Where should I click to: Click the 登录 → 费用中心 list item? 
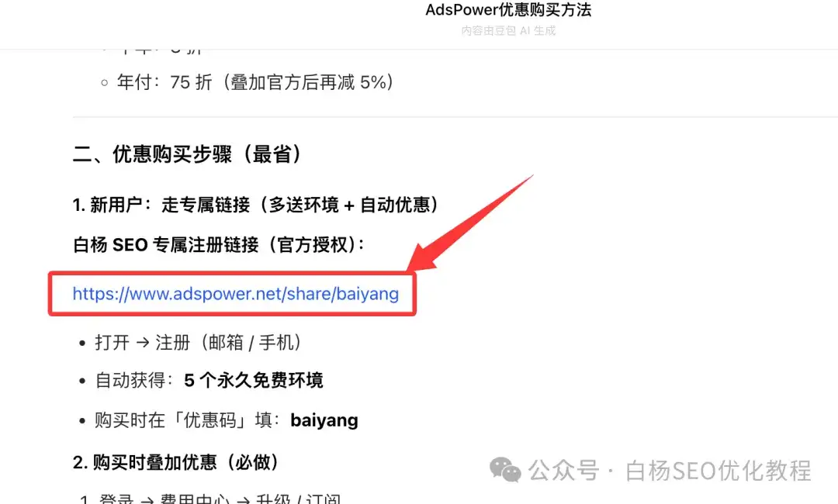point(210,499)
